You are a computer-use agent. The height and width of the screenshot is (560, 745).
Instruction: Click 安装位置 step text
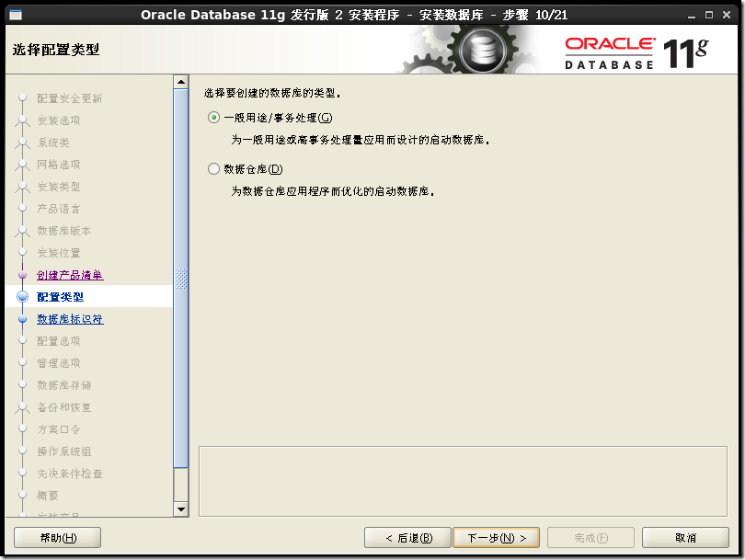pyautogui.click(x=59, y=253)
